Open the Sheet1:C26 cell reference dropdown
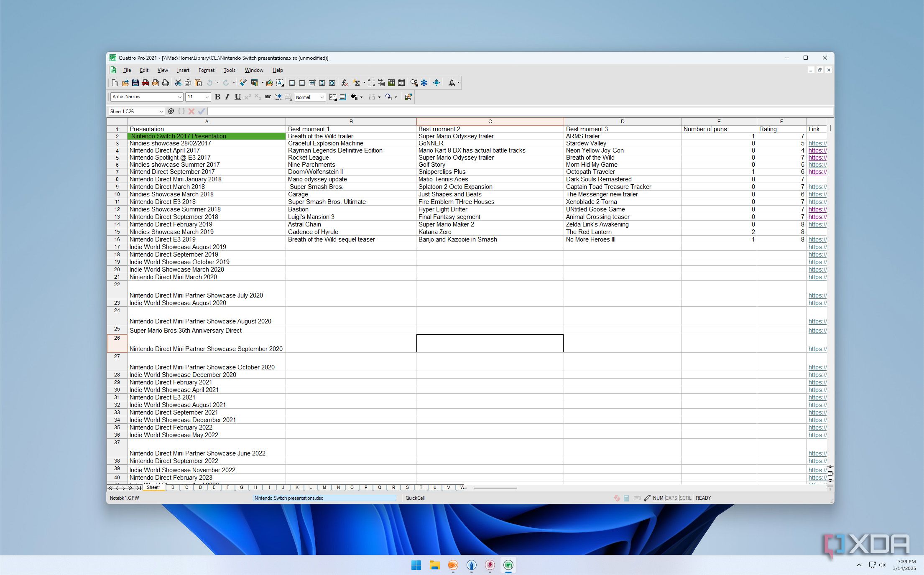 [161, 112]
